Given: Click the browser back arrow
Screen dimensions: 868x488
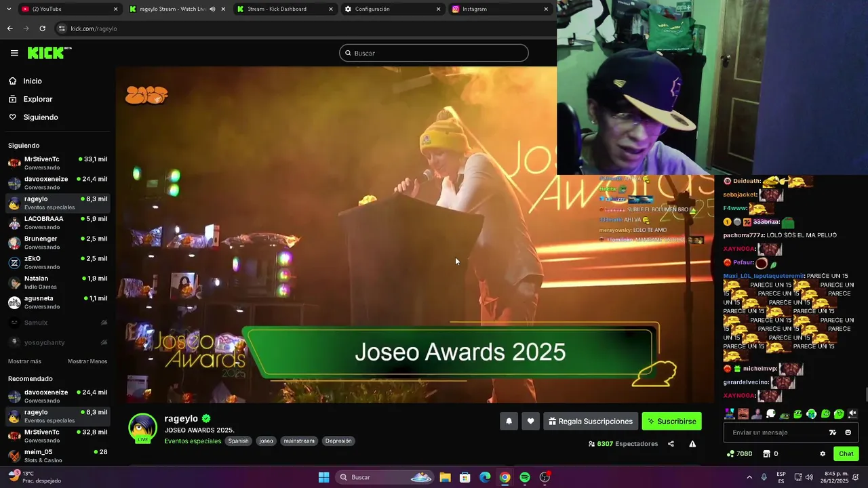Looking at the screenshot, I should [9, 28].
